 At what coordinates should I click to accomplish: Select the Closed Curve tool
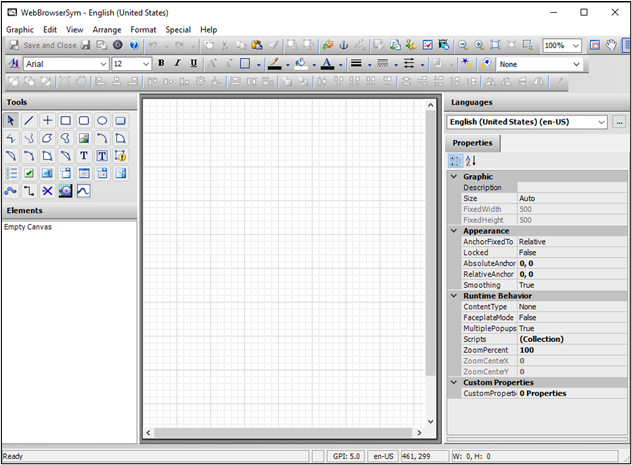pyautogui.click(x=66, y=138)
